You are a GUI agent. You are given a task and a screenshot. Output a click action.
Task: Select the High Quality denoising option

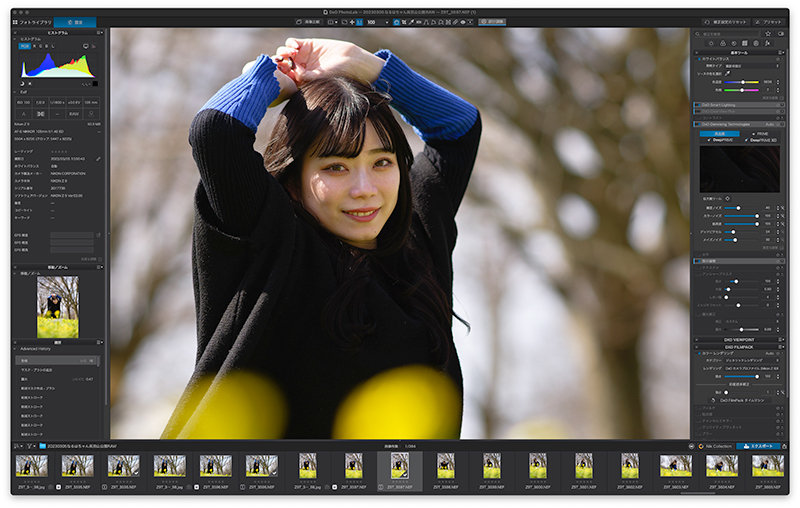(719, 134)
